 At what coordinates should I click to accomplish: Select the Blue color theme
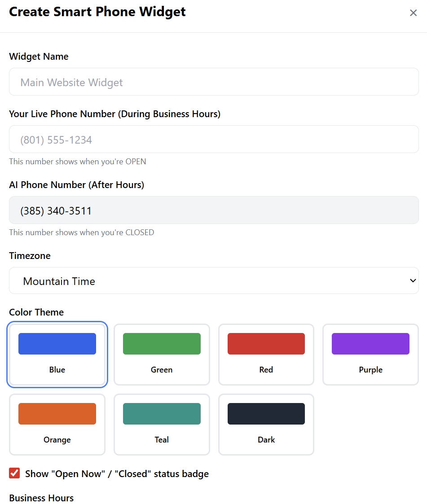[57, 355]
